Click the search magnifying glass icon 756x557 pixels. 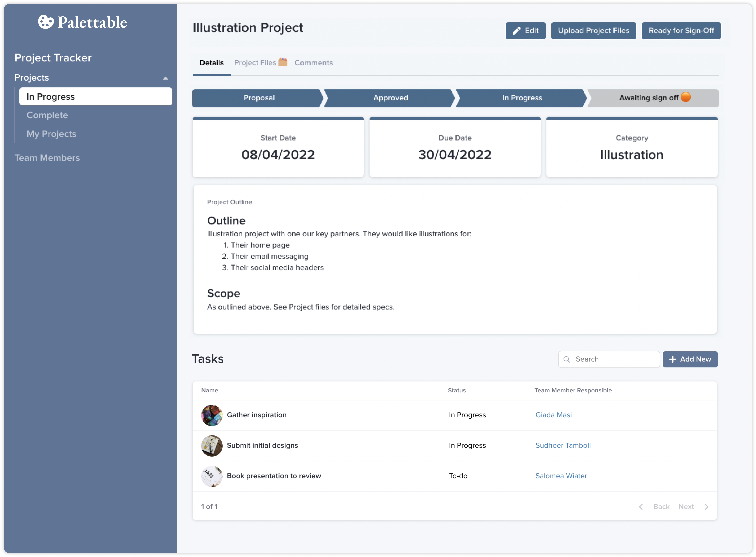(567, 359)
